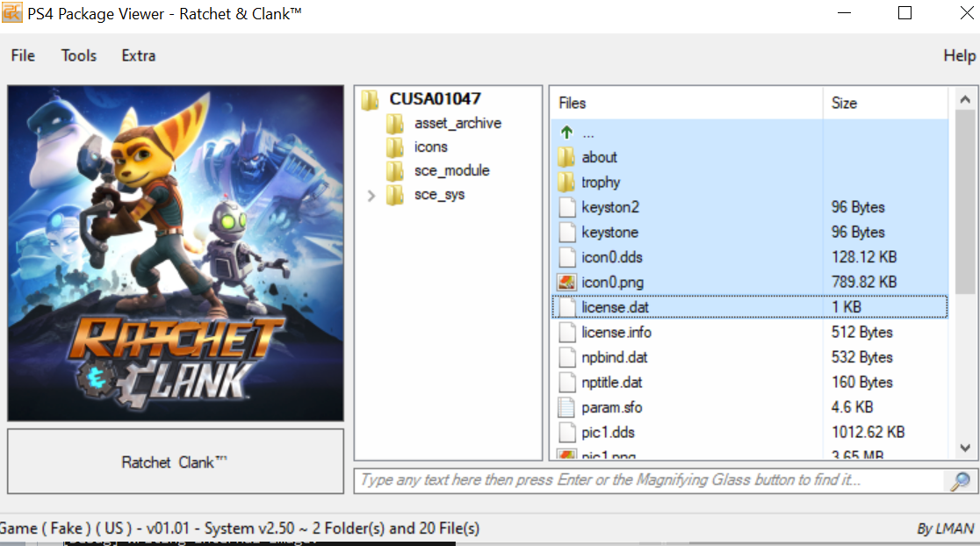The height and width of the screenshot is (546, 980).
Task: Click file list scrollbar up arrow
Action: tap(965, 99)
